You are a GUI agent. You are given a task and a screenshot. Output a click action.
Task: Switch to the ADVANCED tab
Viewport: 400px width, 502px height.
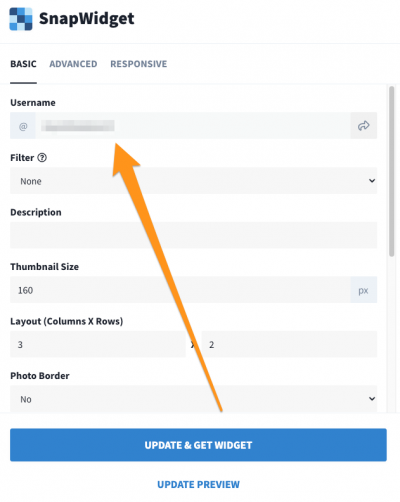click(73, 64)
